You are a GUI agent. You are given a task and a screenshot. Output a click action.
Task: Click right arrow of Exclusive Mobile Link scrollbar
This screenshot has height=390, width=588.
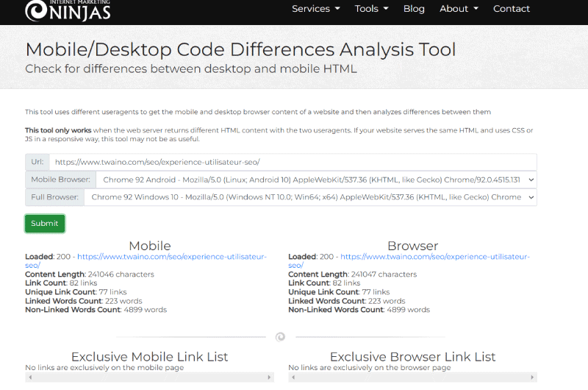tap(269, 377)
